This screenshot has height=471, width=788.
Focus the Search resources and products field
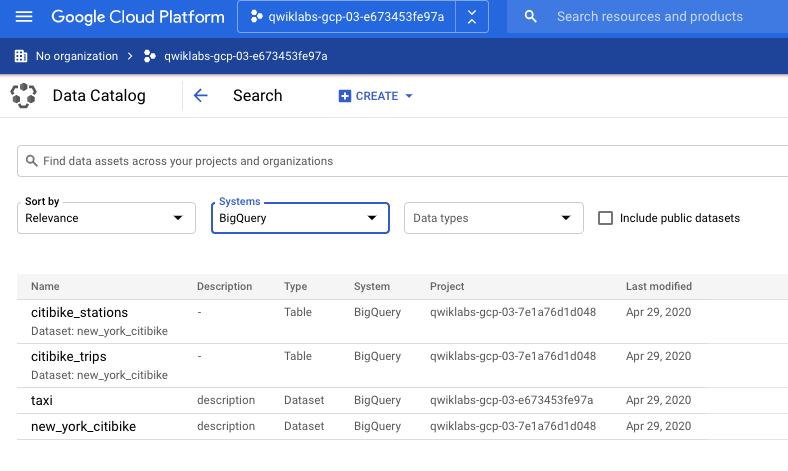[649, 17]
